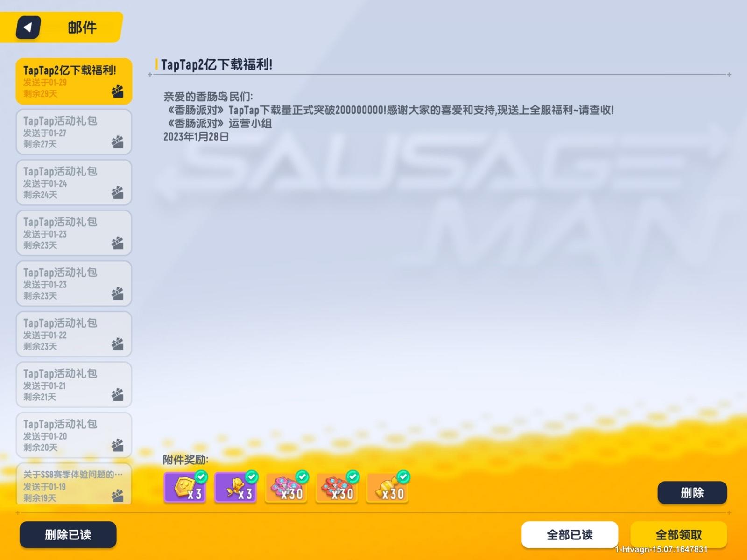The height and width of the screenshot is (560, 747).
Task: Click the 《香肠派对》运营小组 signature
Action: [219, 123]
